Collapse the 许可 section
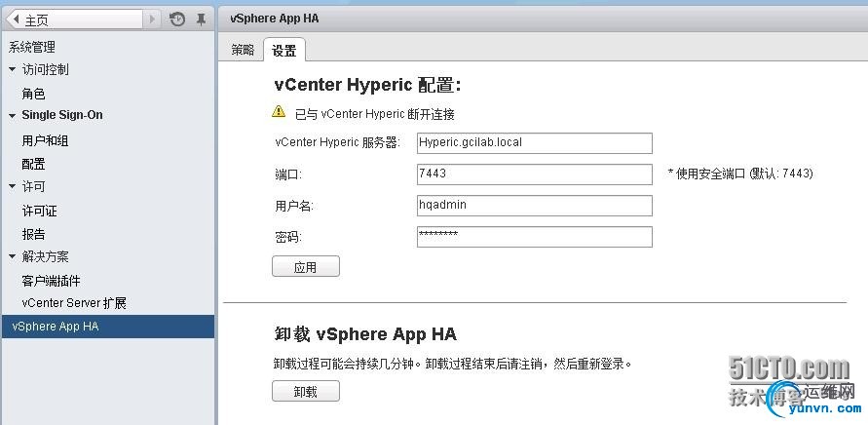The width and height of the screenshot is (868, 425). pyautogui.click(x=13, y=187)
